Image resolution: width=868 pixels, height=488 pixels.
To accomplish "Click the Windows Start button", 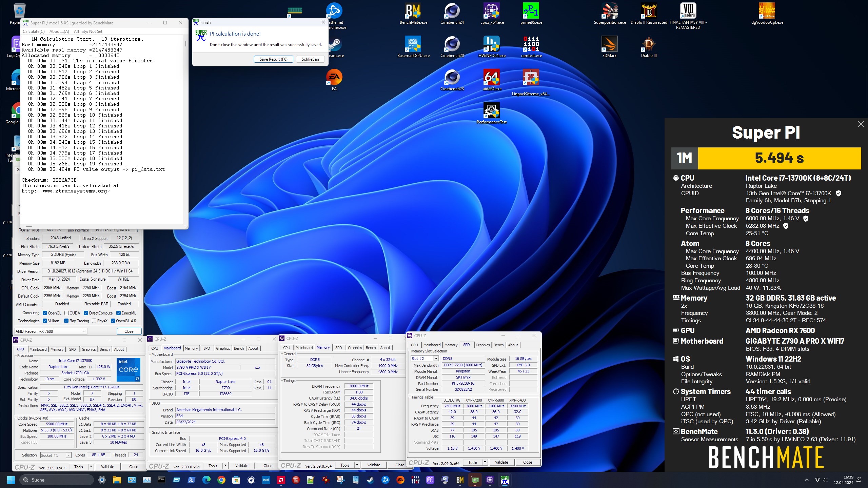I will 11,480.
